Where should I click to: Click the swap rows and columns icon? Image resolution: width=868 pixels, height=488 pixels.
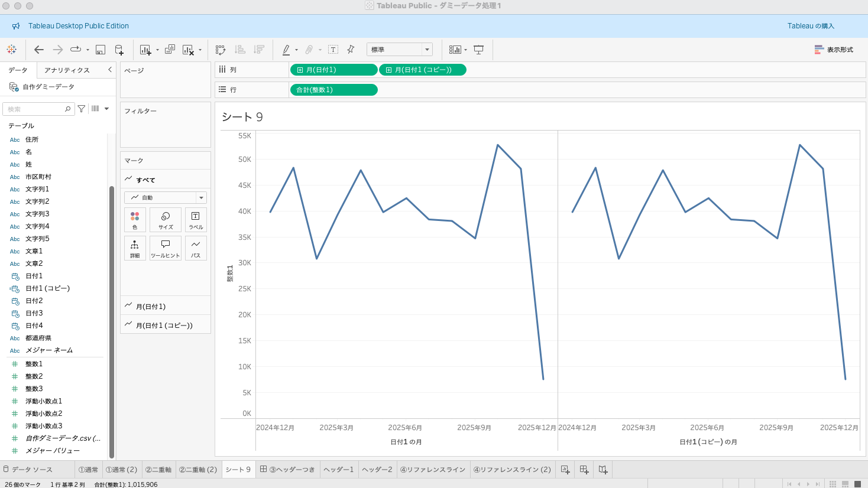point(221,50)
